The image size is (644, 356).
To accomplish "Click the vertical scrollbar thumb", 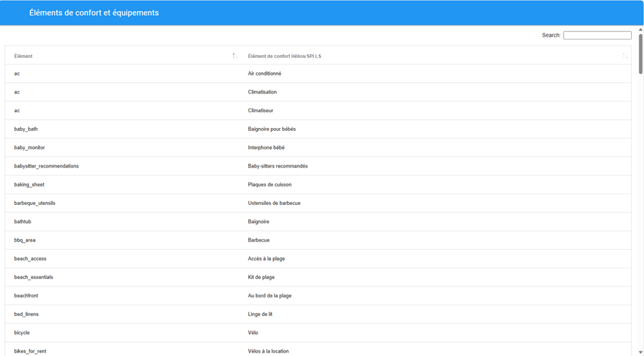I will pos(641,53).
